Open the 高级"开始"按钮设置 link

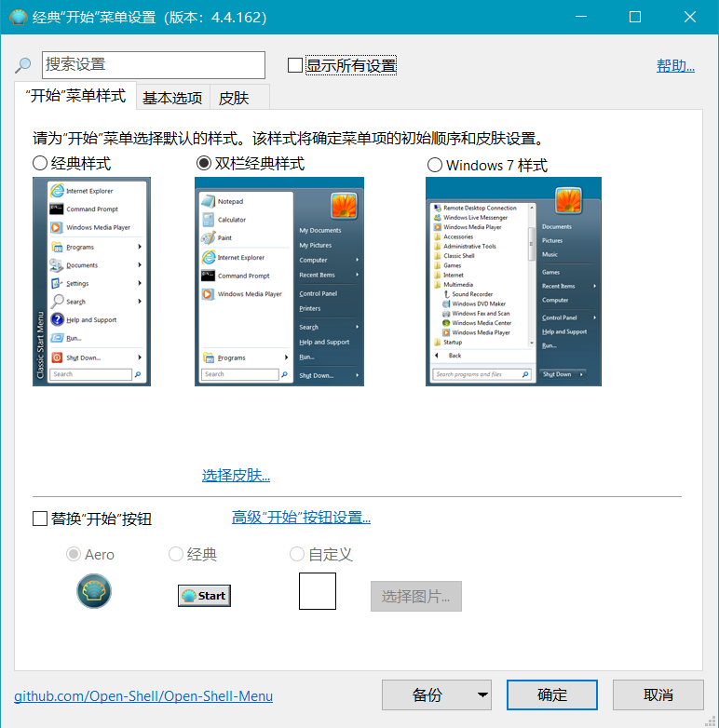301,518
